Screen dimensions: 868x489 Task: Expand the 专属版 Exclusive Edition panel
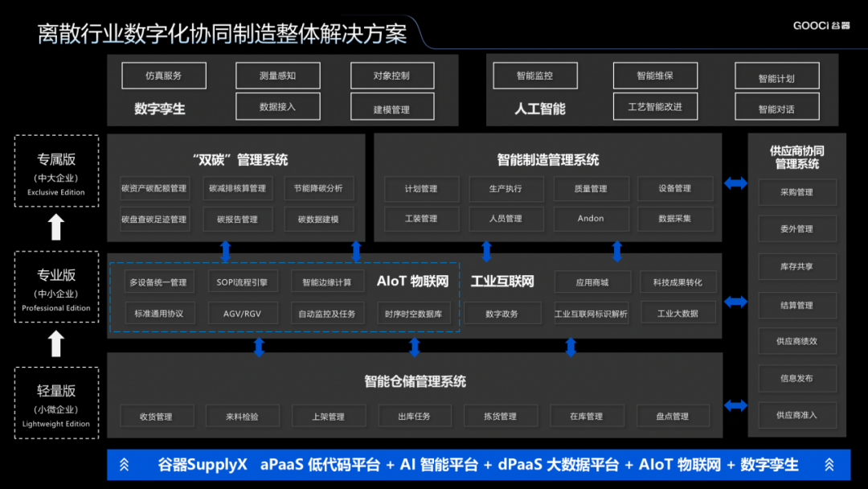(55, 171)
